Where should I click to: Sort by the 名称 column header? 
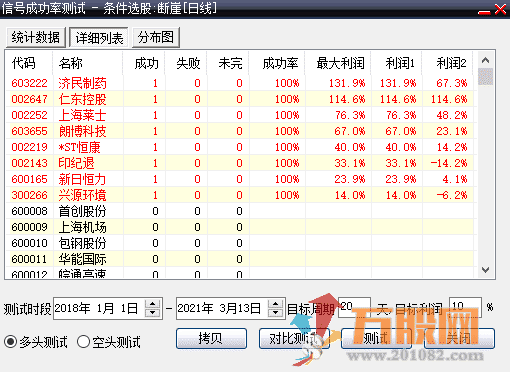pos(71,63)
